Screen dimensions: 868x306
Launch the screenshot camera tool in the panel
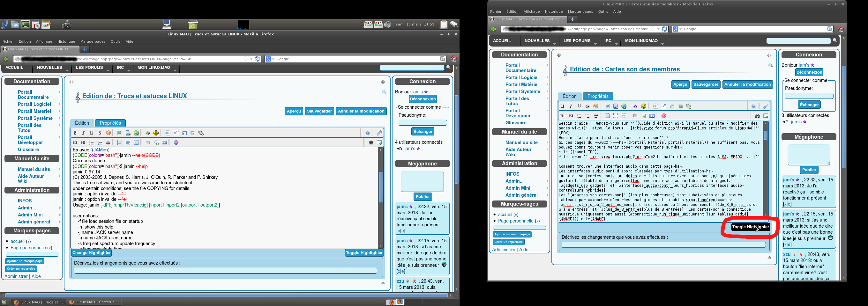[x=66, y=24]
